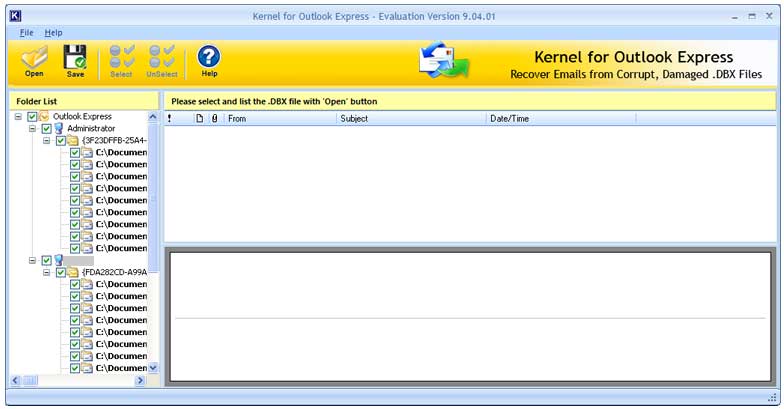The height and width of the screenshot is (409, 784).
Task: Collapse the unnamed second identity node
Action: pyautogui.click(x=32, y=260)
